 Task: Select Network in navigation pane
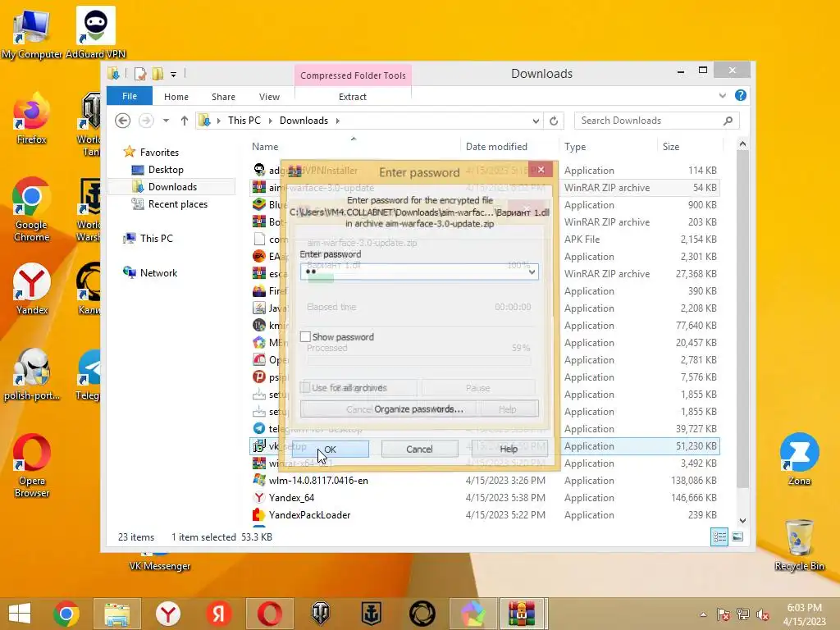158,272
